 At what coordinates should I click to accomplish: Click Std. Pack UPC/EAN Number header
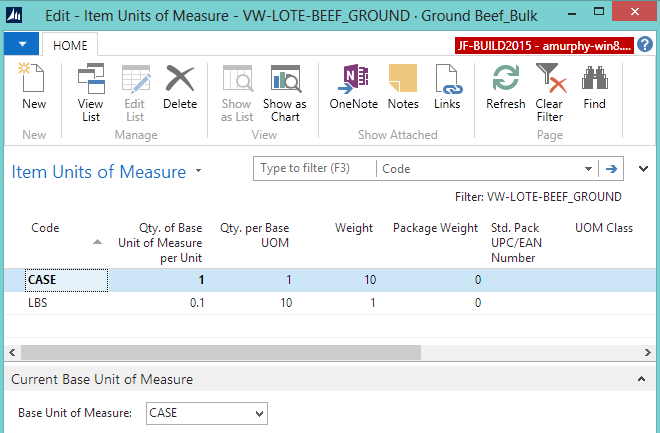[516, 243]
